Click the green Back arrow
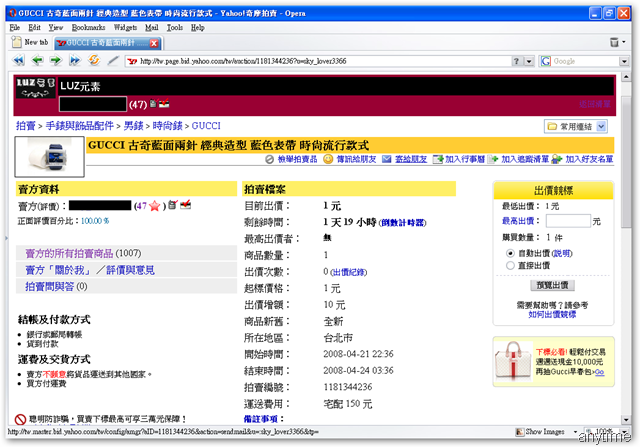 (x=37, y=60)
